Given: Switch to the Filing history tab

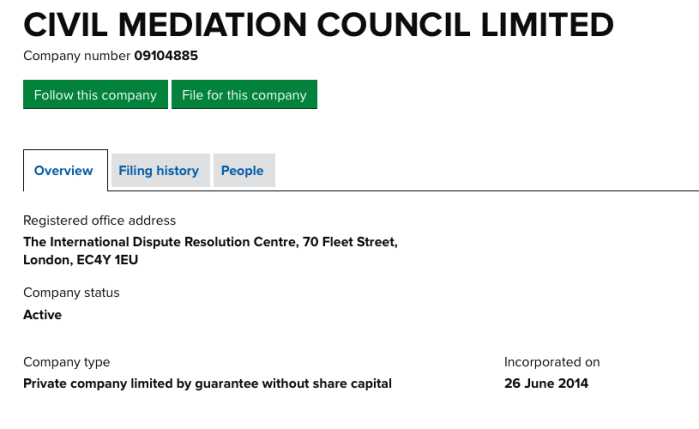Looking at the screenshot, I should pos(159,171).
